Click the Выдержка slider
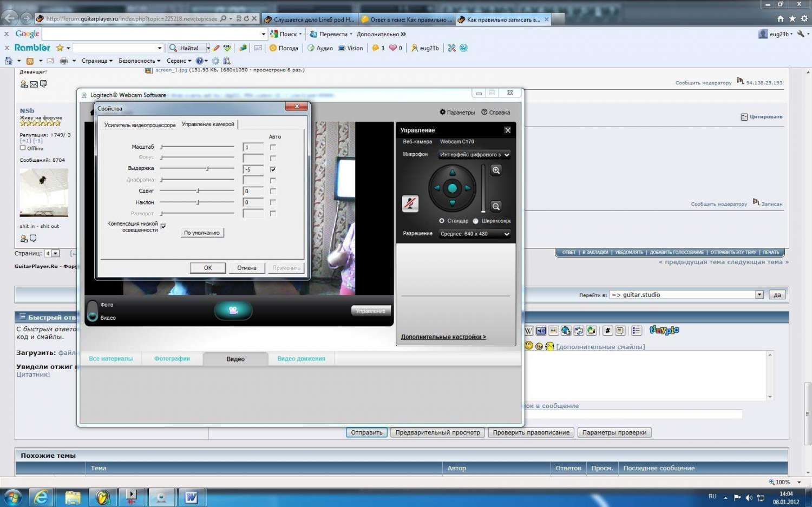 click(x=198, y=169)
